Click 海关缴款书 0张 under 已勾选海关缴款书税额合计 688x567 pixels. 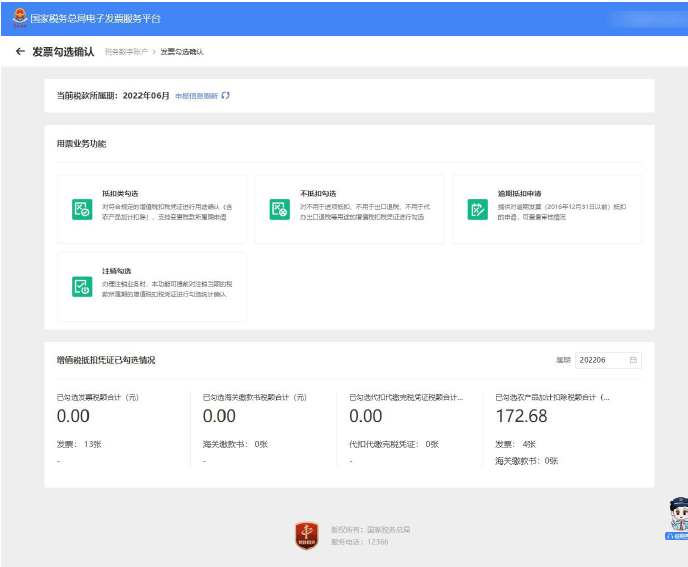point(235,444)
